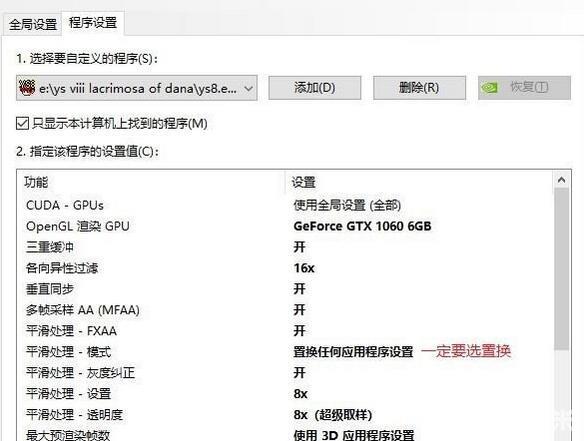Switch to the 全局设置 tab
Image resolution: width=584 pixels, height=441 pixels.
coord(32,25)
